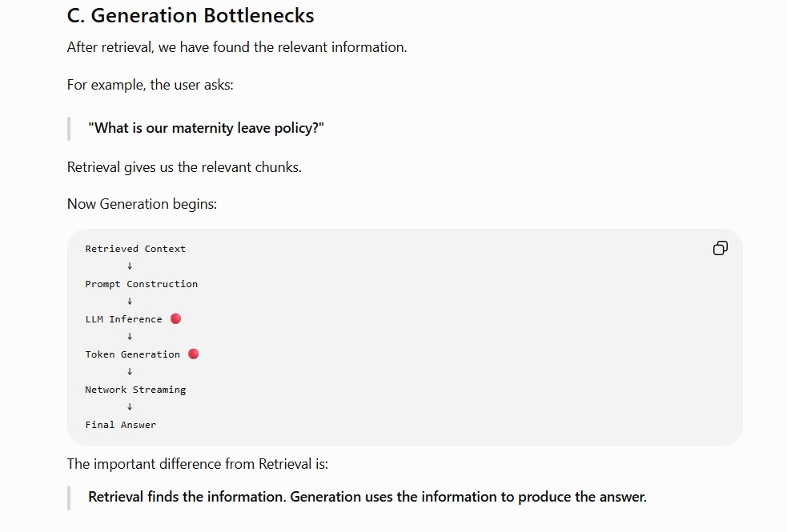Viewport: 787px width, 532px height.
Task: Click the down arrow below Token Generation
Action: tap(130, 371)
